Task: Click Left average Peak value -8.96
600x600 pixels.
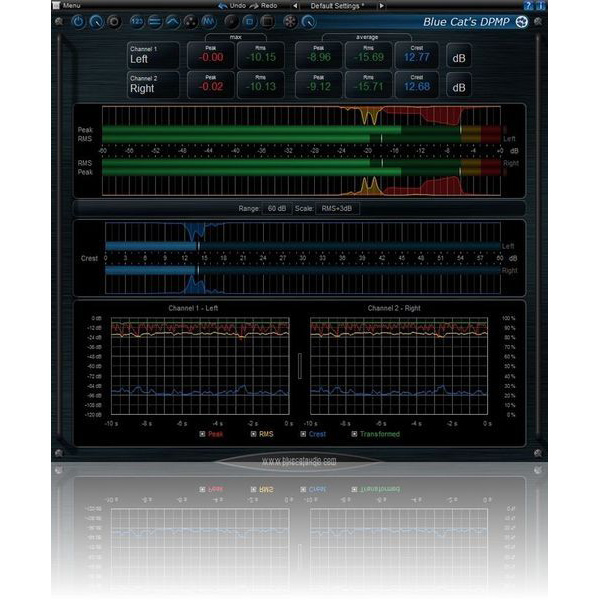Action: (319, 55)
